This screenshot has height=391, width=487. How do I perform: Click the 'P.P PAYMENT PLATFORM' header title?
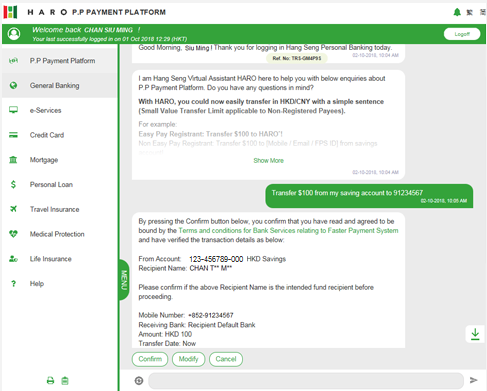coord(119,12)
